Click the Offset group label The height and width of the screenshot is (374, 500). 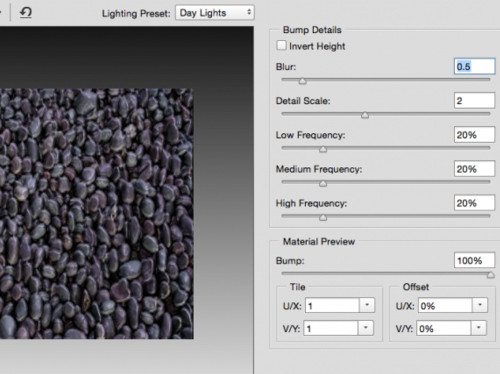(x=416, y=287)
